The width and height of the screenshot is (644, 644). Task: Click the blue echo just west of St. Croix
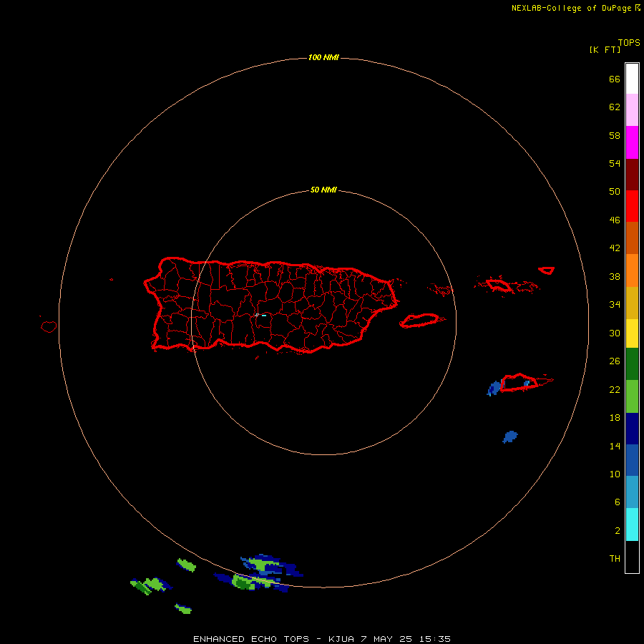494,388
